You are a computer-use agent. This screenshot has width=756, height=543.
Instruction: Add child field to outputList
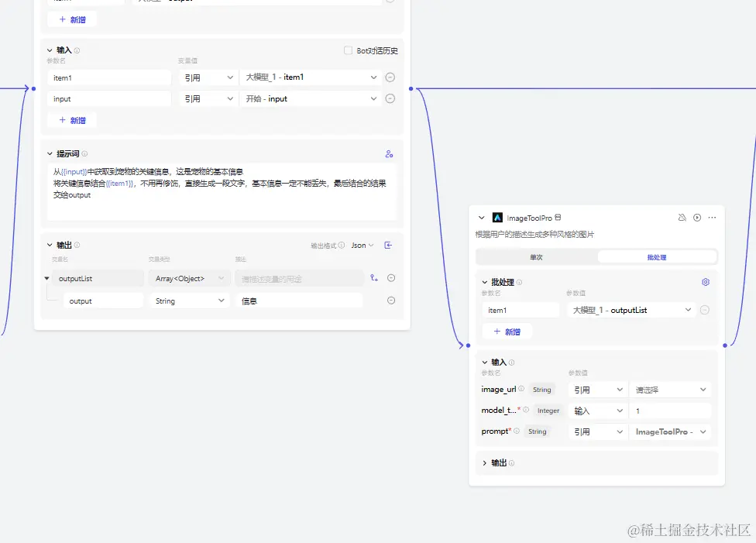click(x=373, y=278)
